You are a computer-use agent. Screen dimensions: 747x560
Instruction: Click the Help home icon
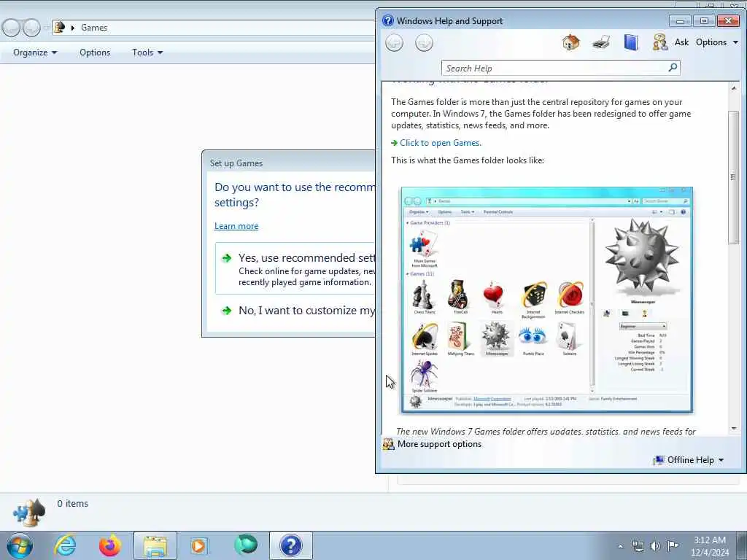tap(570, 42)
